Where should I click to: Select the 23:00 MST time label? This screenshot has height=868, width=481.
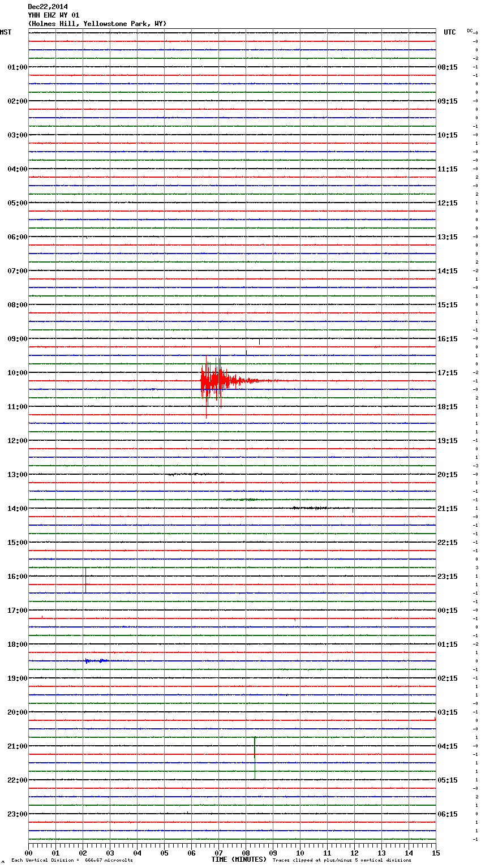(x=18, y=814)
